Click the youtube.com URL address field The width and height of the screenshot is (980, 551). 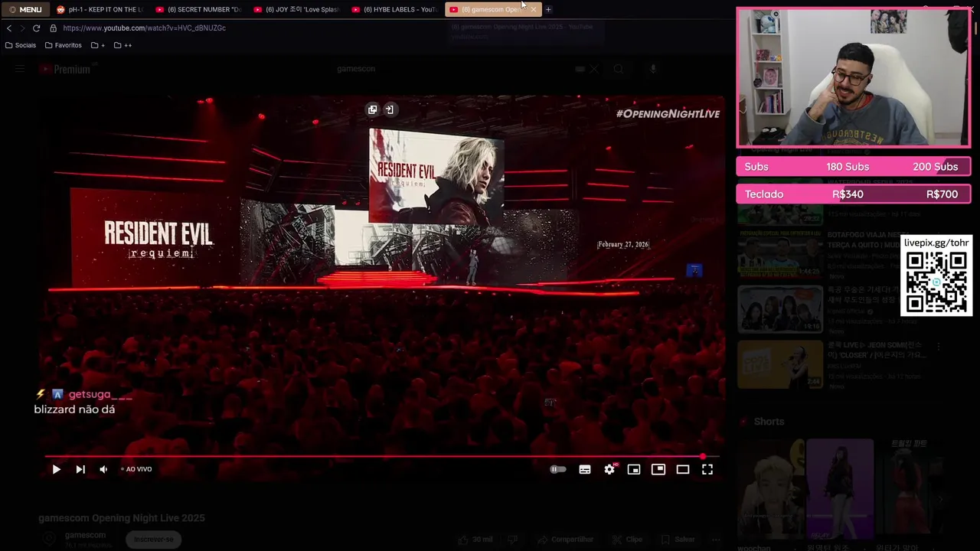[145, 28]
